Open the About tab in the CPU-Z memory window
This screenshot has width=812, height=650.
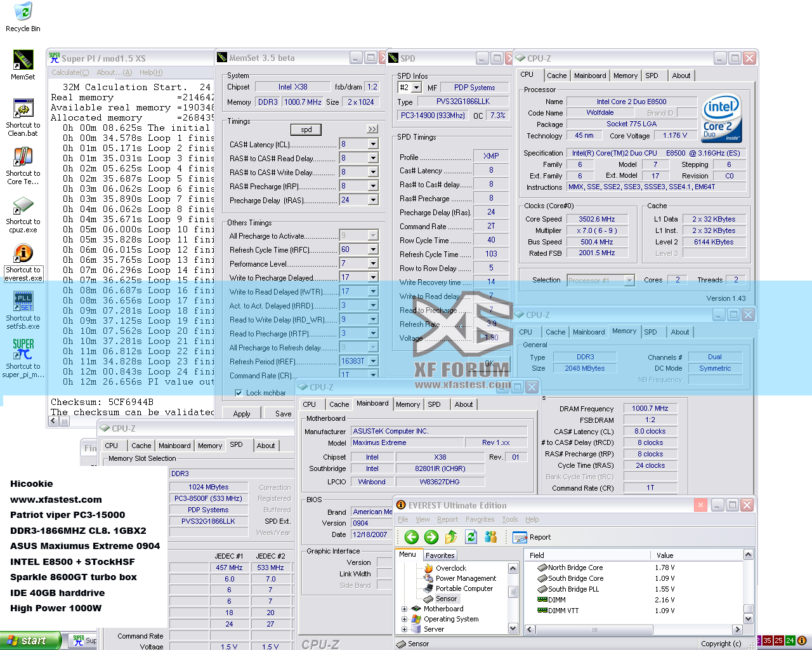click(x=680, y=332)
